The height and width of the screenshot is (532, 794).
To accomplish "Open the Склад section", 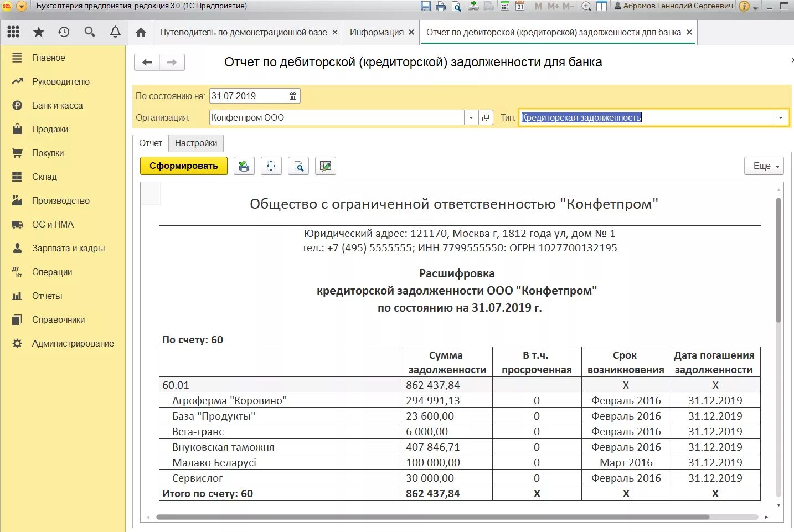I will [x=44, y=177].
